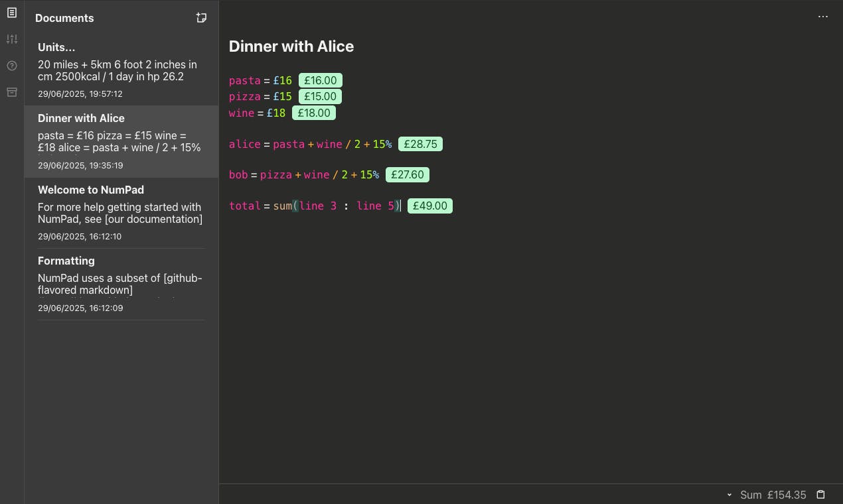Place cursor in the total sum line
The width and height of the screenshot is (843, 504).
point(315,206)
